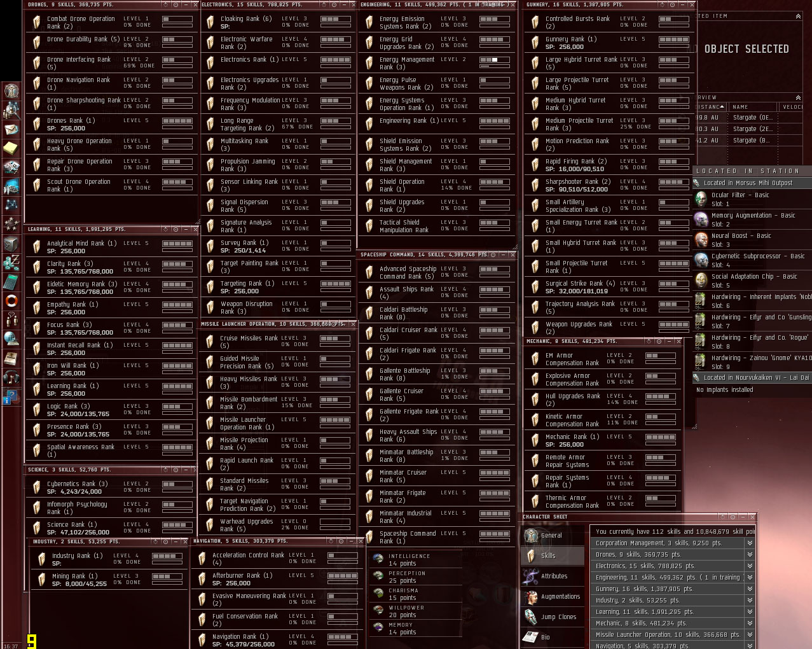Toggle circle pin icon in Character Sheet header
Viewport: 812px width, 649px height.
[x=733, y=517]
